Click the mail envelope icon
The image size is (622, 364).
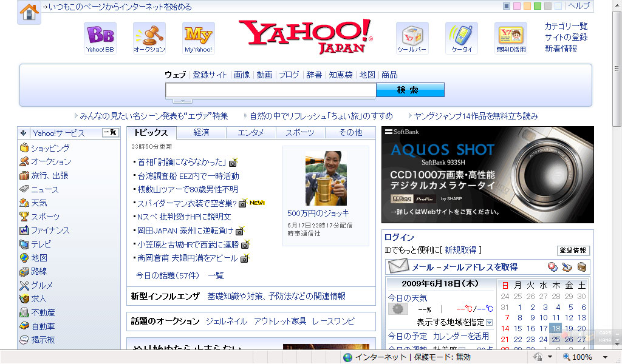click(x=398, y=266)
